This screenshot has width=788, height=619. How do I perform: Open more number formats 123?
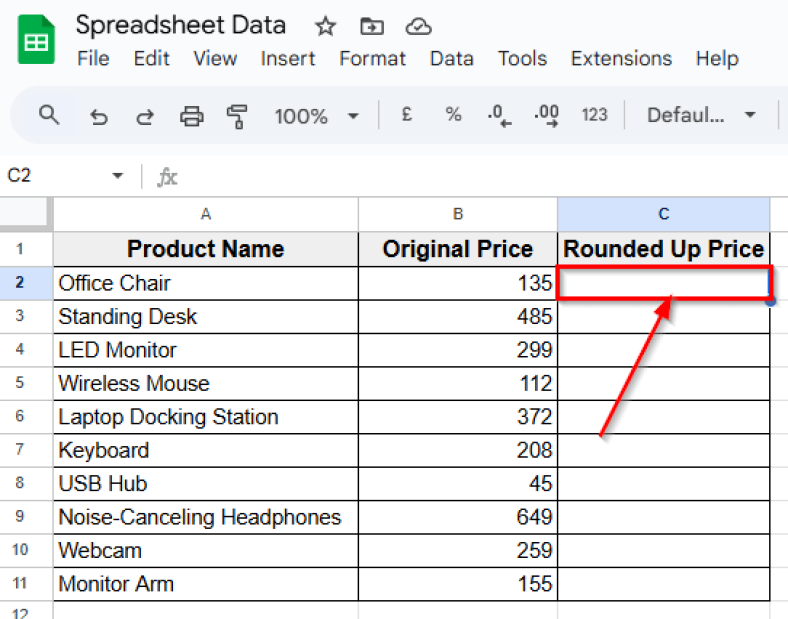click(x=595, y=115)
